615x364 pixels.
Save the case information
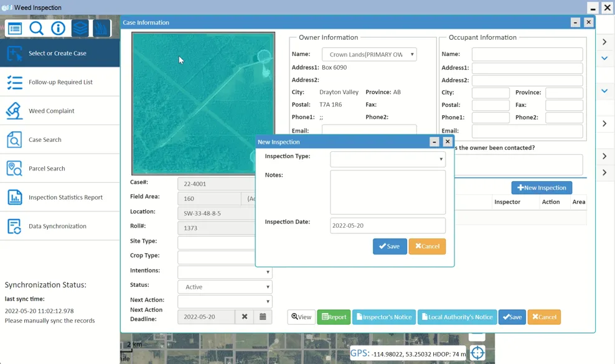click(x=512, y=317)
